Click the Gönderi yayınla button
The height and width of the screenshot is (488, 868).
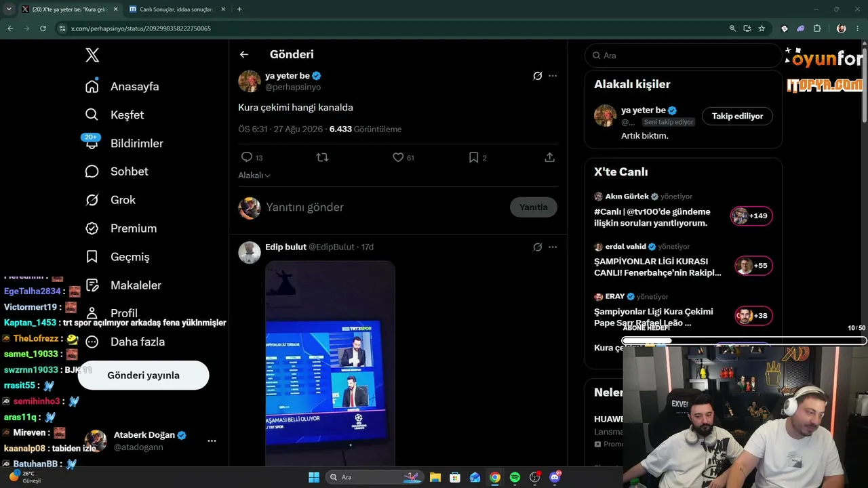coord(143,375)
